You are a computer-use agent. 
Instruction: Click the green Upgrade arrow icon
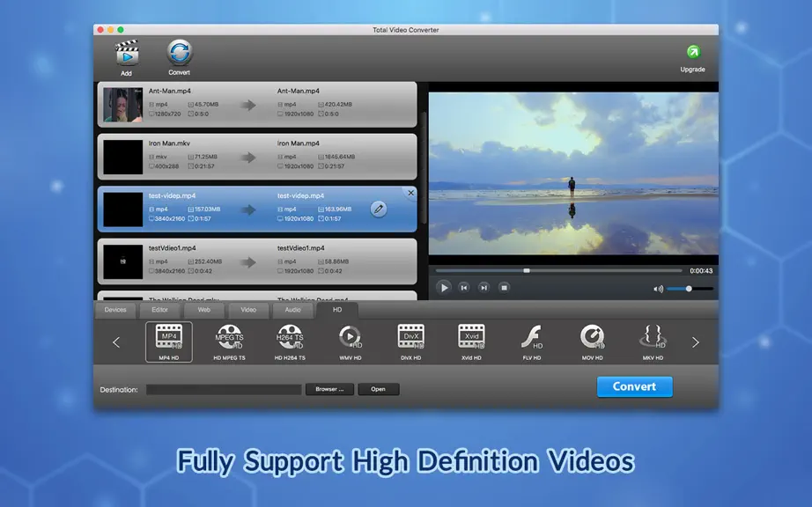693,52
